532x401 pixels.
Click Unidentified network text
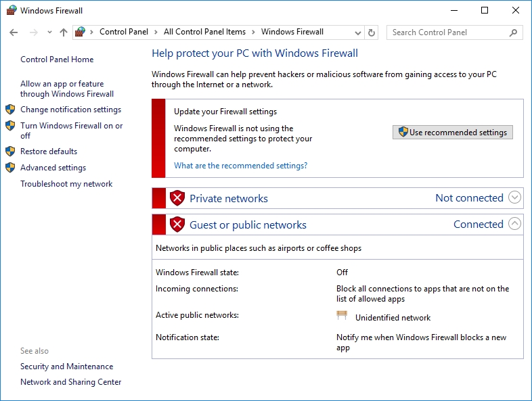click(x=393, y=318)
